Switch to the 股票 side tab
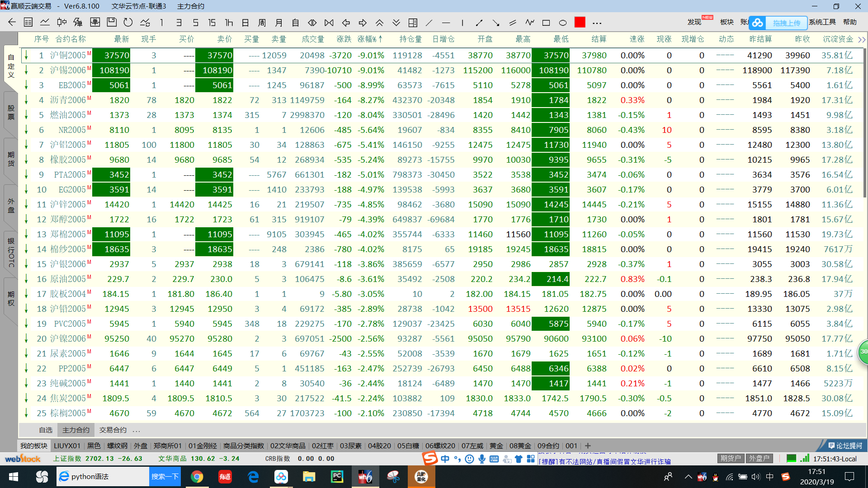 pyautogui.click(x=11, y=113)
